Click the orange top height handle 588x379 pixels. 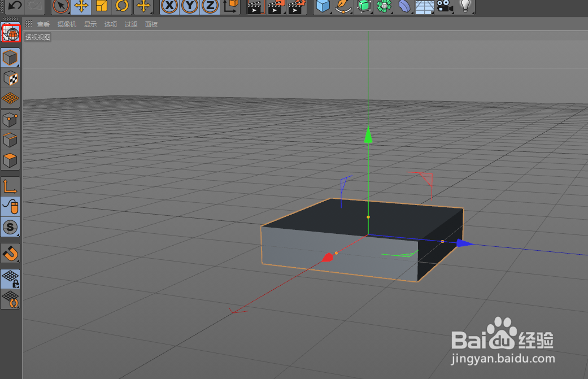(368, 217)
